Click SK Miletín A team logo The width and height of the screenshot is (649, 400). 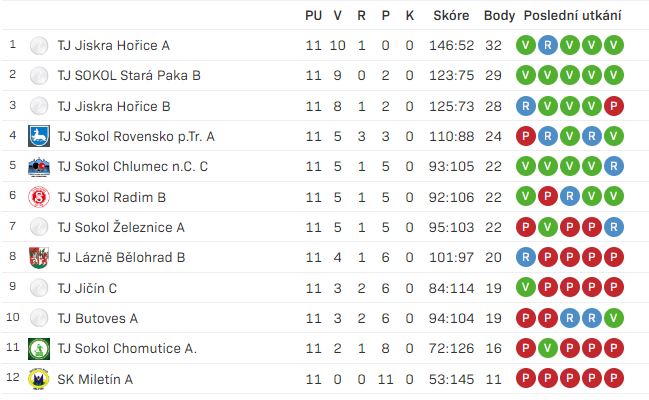39,378
